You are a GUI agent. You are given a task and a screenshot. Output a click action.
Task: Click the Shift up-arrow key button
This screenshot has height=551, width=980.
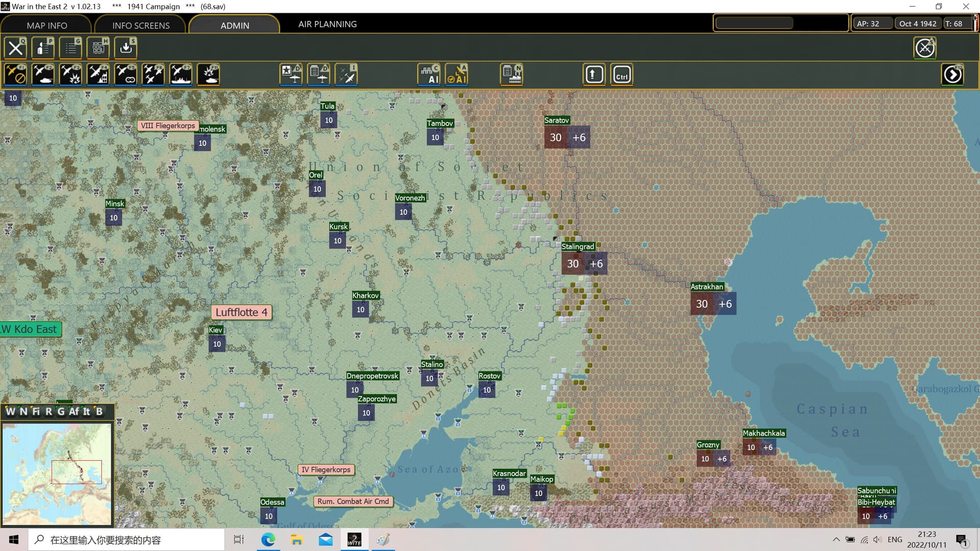click(594, 74)
